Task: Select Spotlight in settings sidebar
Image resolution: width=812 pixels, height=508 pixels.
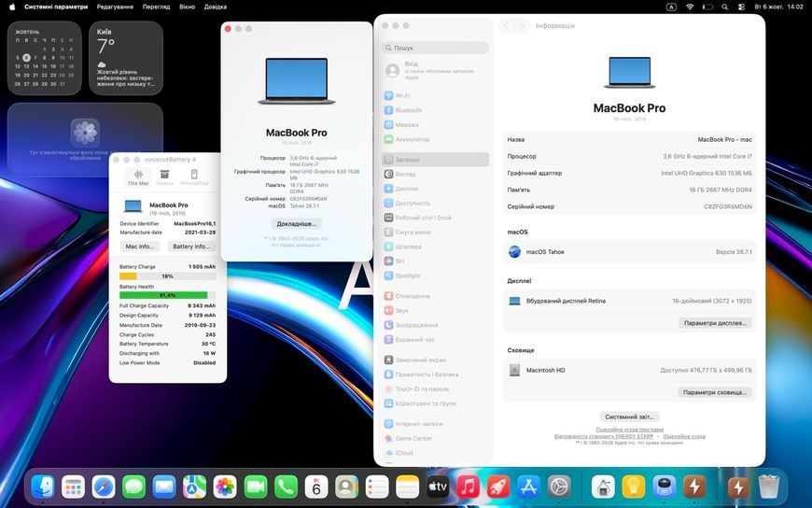Action: [435, 275]
